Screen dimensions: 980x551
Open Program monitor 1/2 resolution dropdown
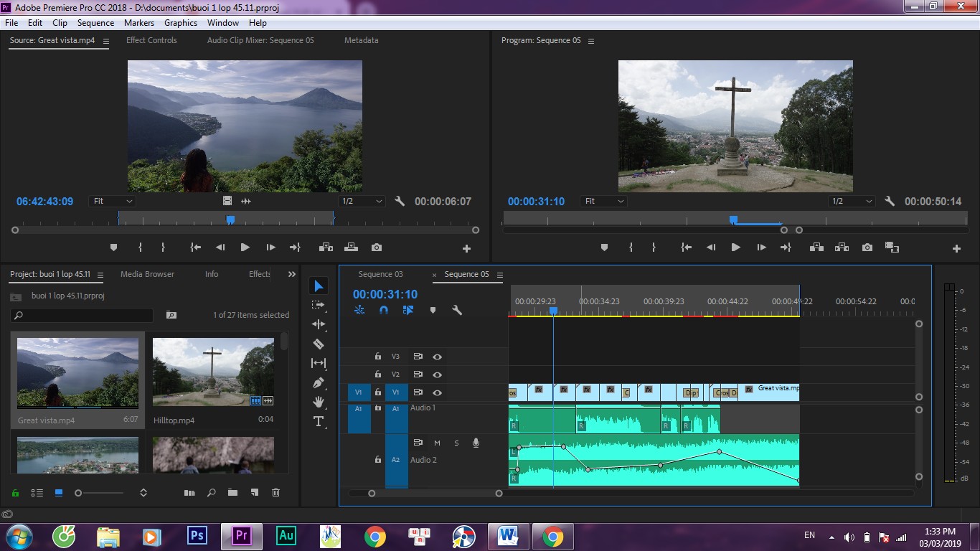coord(852,202)
